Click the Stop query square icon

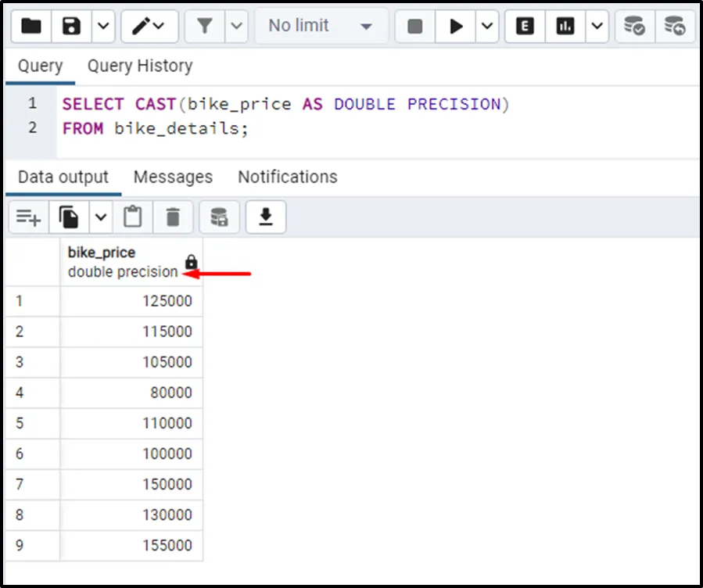pyautogui.click(x=415, y=27)
